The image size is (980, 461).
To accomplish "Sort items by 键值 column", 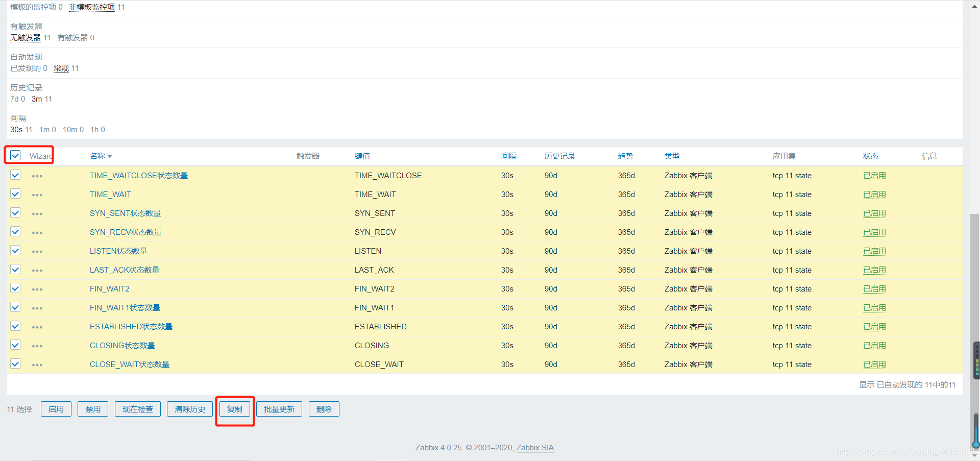I will (x=362, y=156).
